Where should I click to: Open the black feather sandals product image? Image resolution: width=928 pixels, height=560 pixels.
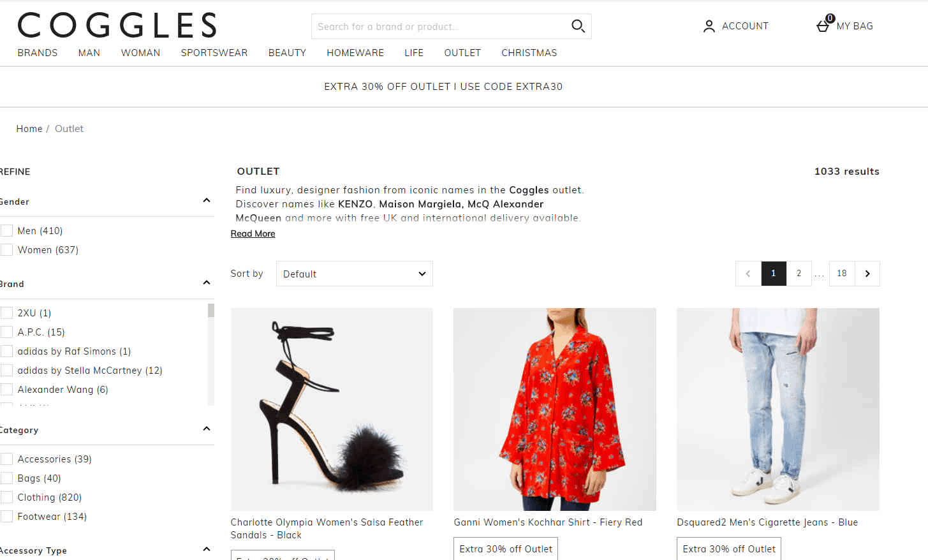[x=332, y=409]
